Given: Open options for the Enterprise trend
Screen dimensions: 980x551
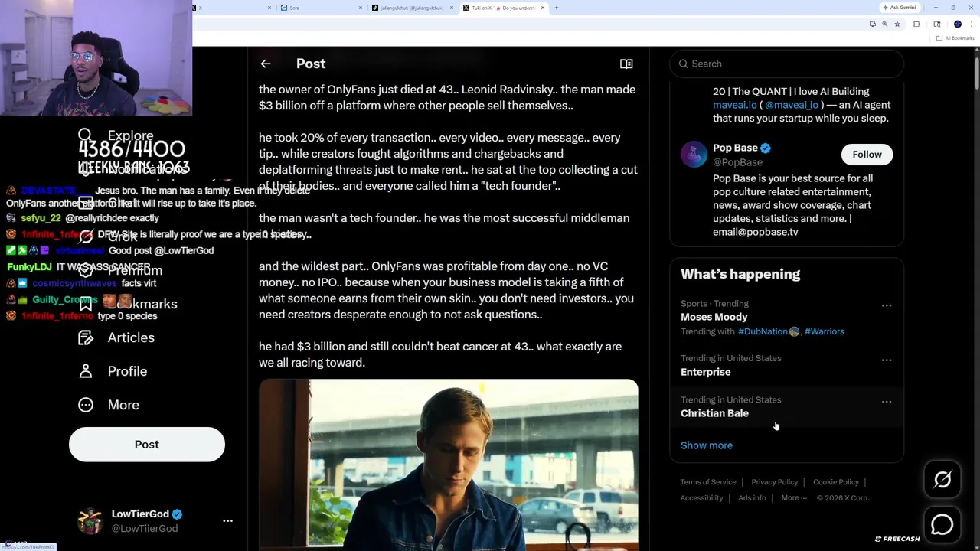Looking at the screenshot, I should (x=887, y=360).
